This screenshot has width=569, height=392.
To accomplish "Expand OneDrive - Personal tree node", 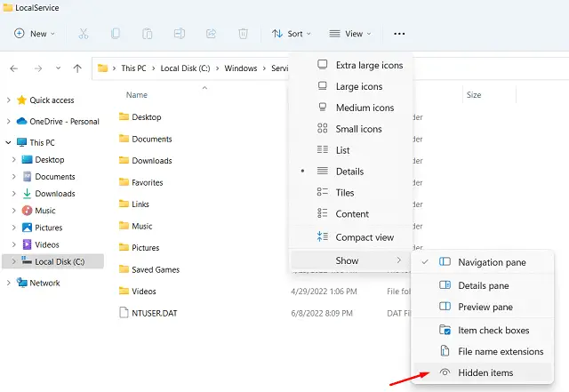I will [8, 121].
